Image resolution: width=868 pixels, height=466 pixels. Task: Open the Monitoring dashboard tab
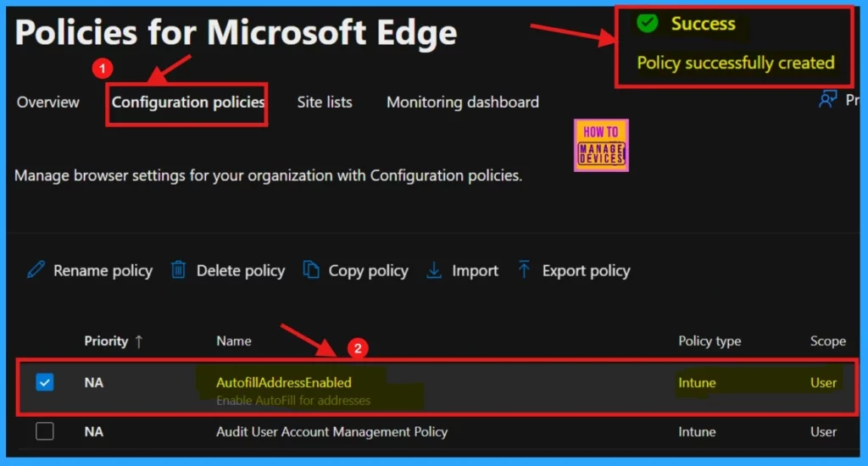coord(463,103)
